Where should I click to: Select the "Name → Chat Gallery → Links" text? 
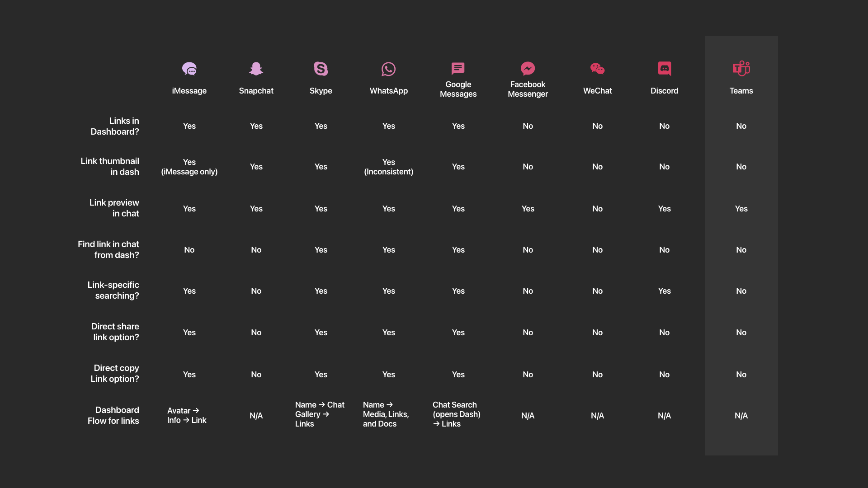click(x=320, y=414)
